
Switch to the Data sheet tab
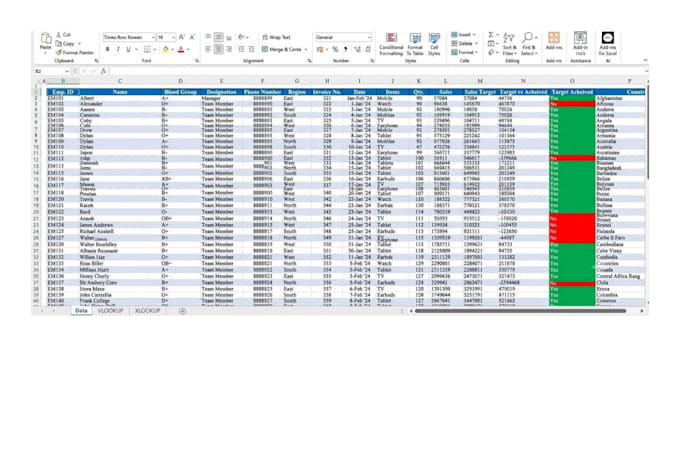[81, 311]
